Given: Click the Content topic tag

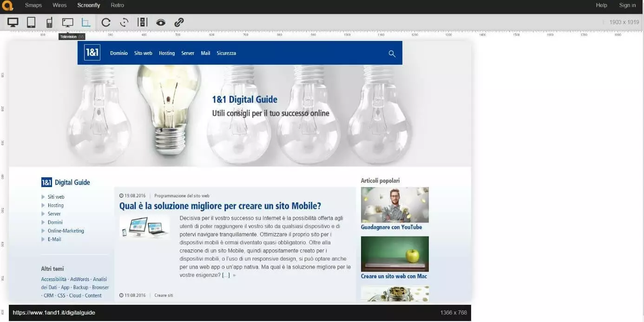Looking at the screenshot, I should [x=93, y=295].
